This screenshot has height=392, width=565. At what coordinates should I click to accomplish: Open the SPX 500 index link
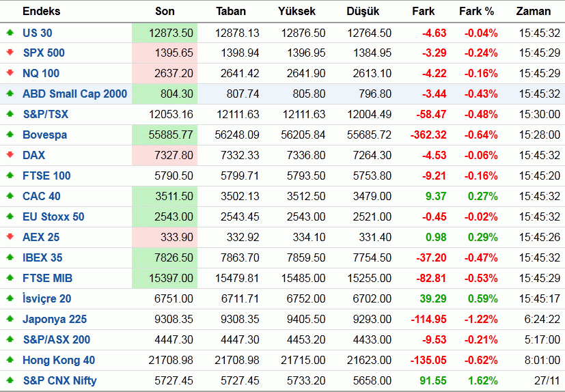point(44,53)
